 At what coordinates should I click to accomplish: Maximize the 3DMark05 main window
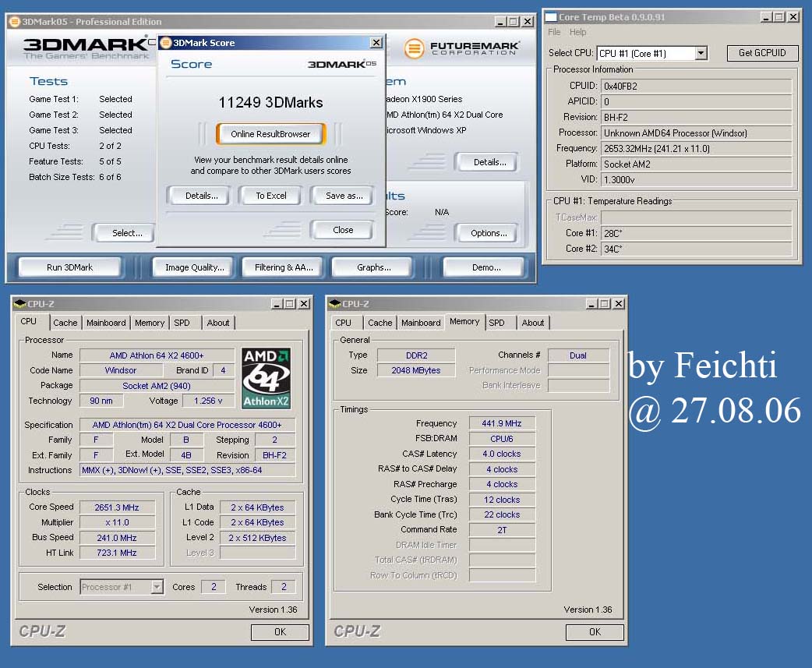(x=514, y=22)
